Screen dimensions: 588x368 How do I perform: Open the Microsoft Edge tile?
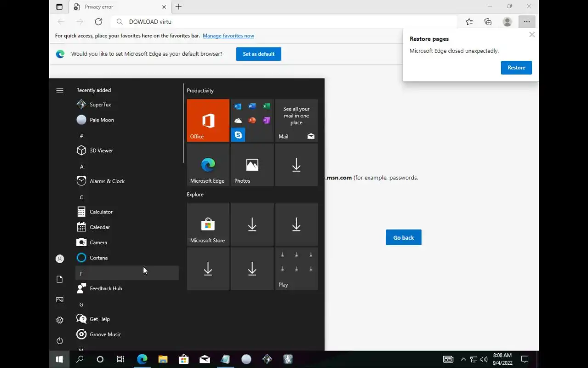coord(208,165)
